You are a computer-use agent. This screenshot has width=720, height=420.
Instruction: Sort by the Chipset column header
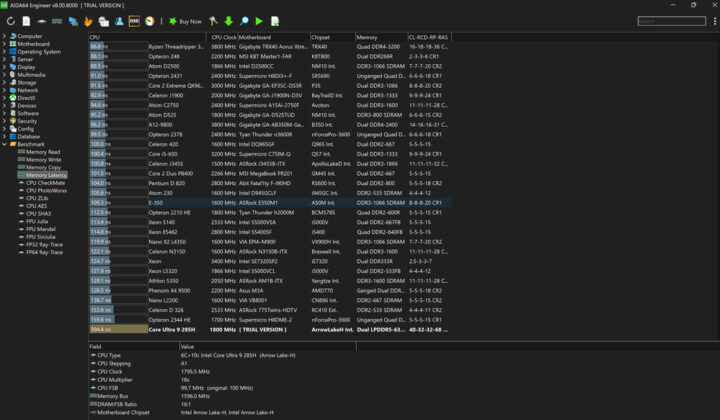(x=332, y=37)
